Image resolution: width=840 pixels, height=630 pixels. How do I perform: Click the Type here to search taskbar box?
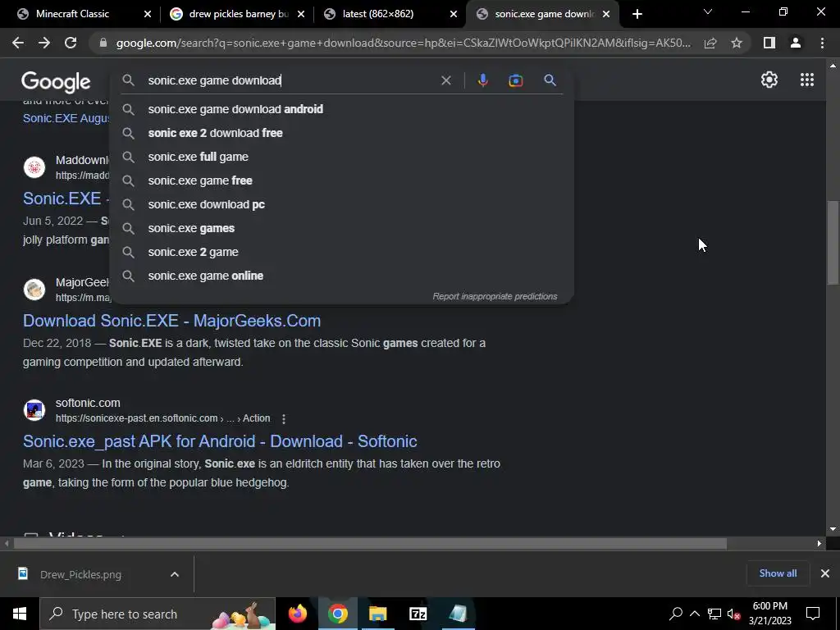(157, 614)
